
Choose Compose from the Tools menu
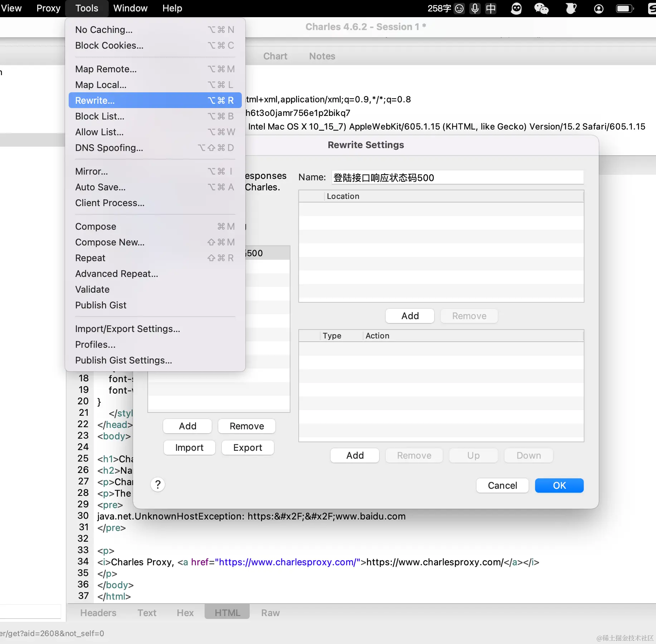tap(155, 226)
